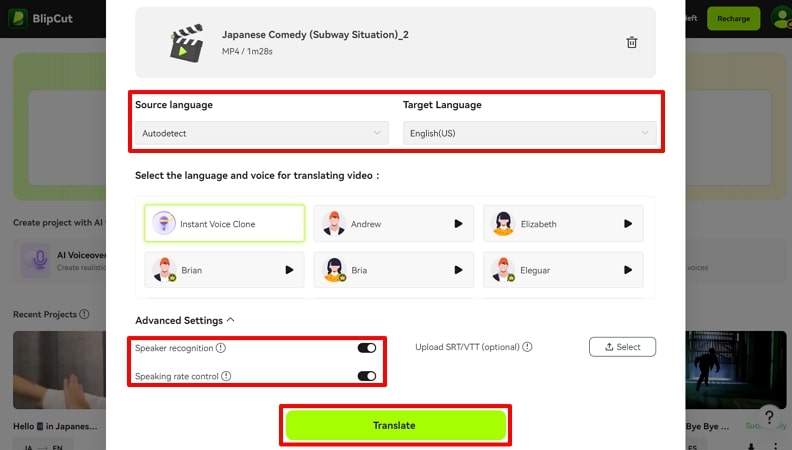Click the Speaker recognition info icon
792x450 pixels.
click(221, 348)
